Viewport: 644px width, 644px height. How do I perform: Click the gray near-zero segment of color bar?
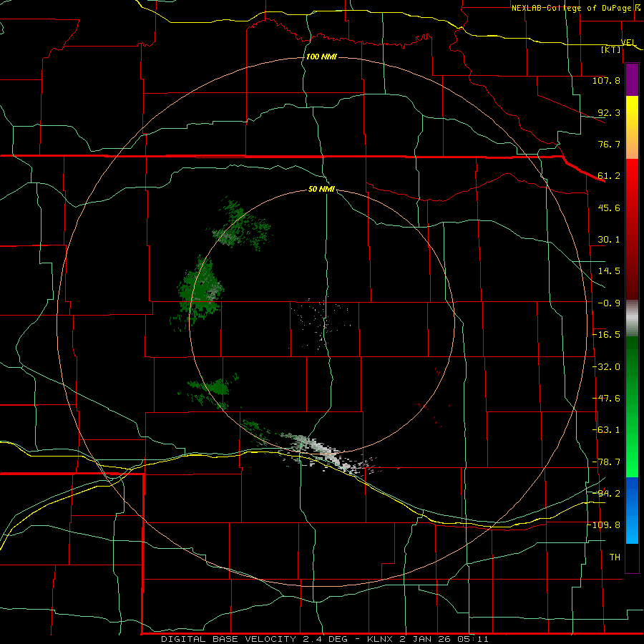pyautogui.click(x=632, y=318)
